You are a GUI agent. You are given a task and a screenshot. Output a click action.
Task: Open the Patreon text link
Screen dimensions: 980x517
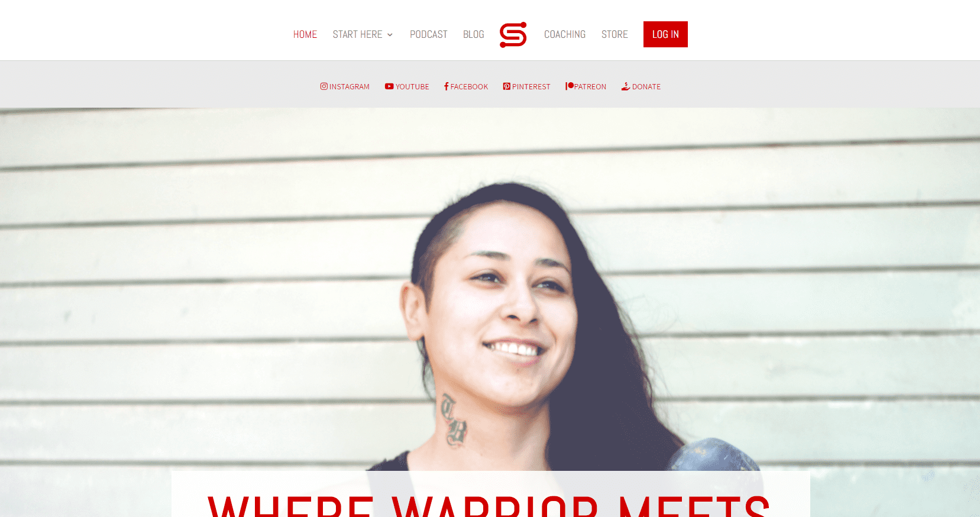(590, 86)
